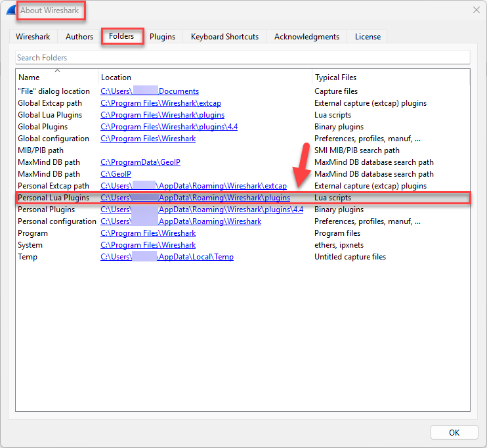Click the "SMI MIB/PIB search path" cell
This screenshot has width=487, height=448.
pyautogui.click(x=357, y=150)
